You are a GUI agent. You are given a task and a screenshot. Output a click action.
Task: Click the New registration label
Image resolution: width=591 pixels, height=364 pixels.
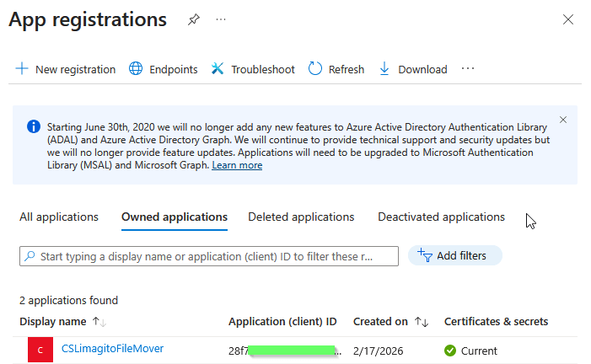(75, 69)
